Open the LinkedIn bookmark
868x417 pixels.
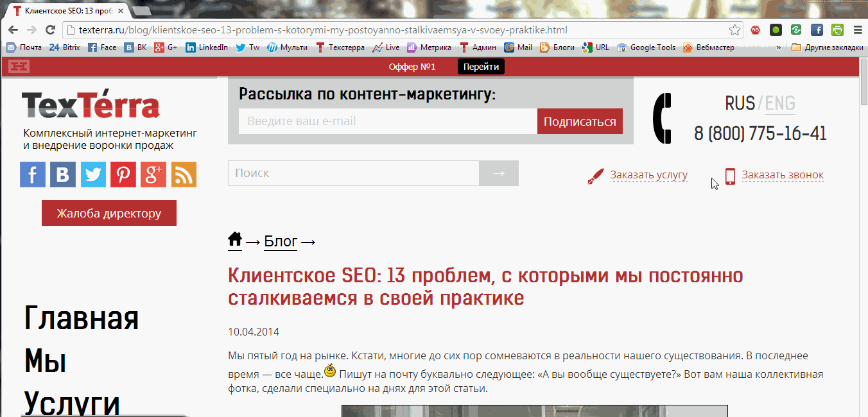click(207, 47)
